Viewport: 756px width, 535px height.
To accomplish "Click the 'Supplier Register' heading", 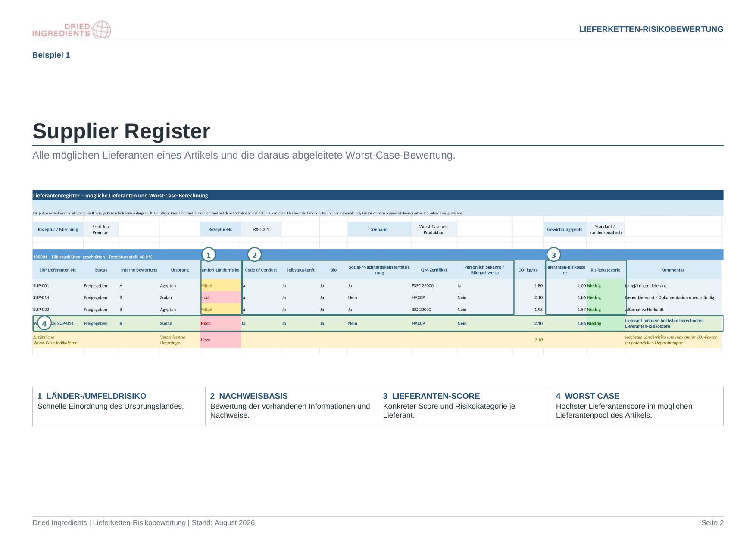I will click(x=122, y=131).
